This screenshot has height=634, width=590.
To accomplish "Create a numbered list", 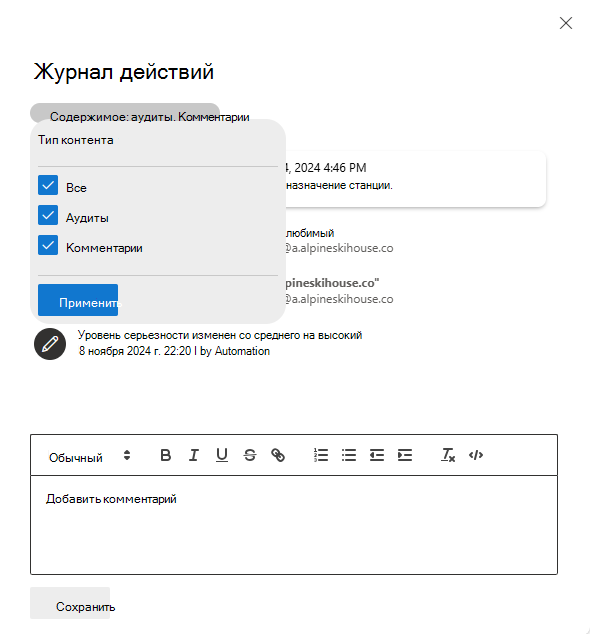I will 321,455.
